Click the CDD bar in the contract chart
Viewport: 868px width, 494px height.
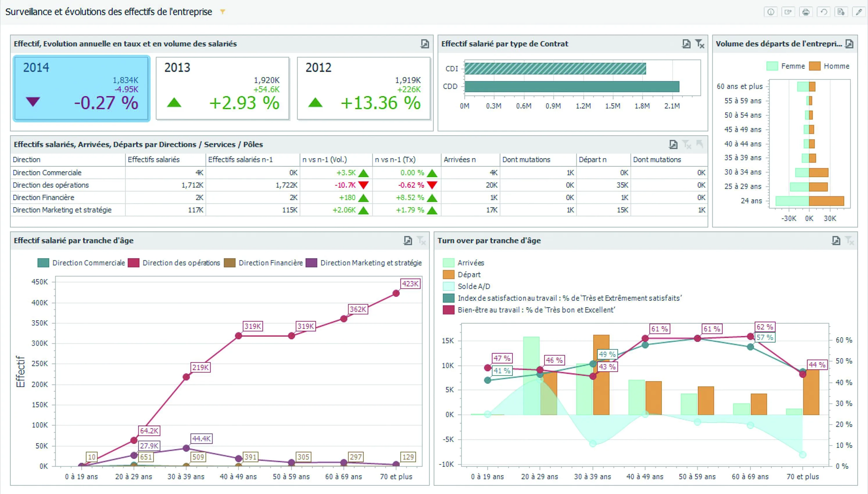(x=572, y=87)
